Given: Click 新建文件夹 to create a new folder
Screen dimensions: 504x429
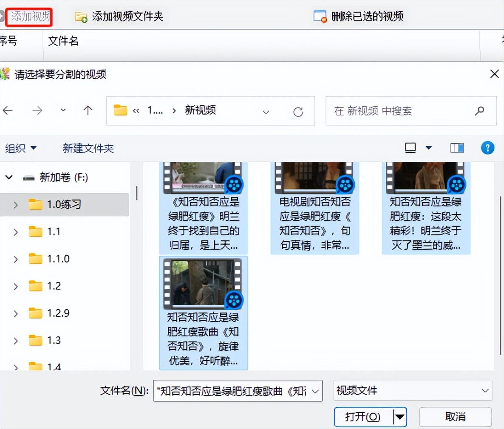Looking at the screenshot, I should click(88, 148).
